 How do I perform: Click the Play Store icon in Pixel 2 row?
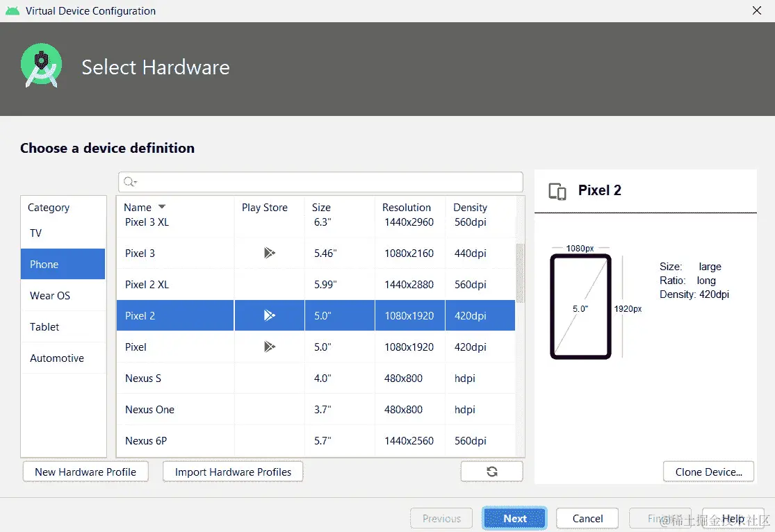pos(270,315)
